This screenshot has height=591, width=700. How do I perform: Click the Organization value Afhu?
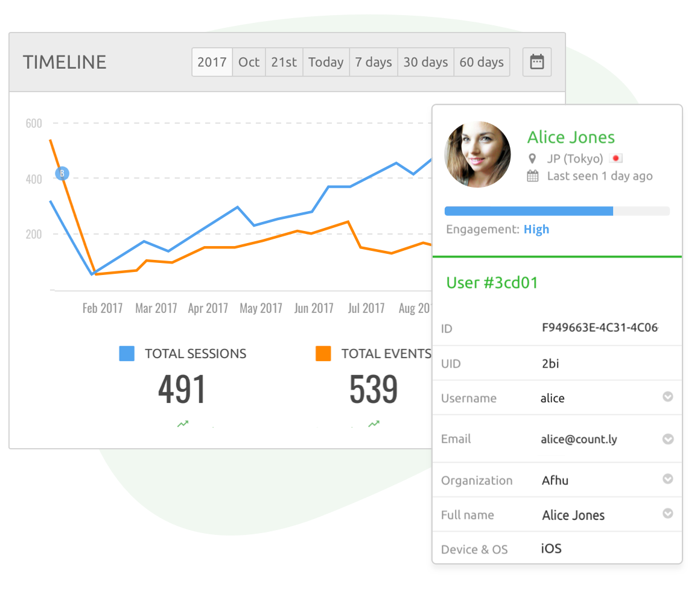[x=555, y=481]
